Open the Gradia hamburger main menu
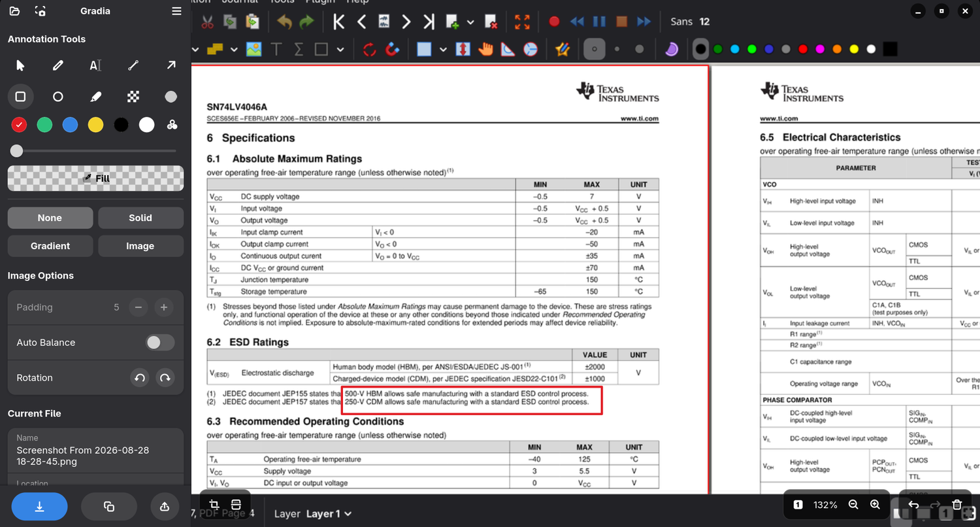Image resolution: width=980 pixels, height=527 pixels. [176, 11]
